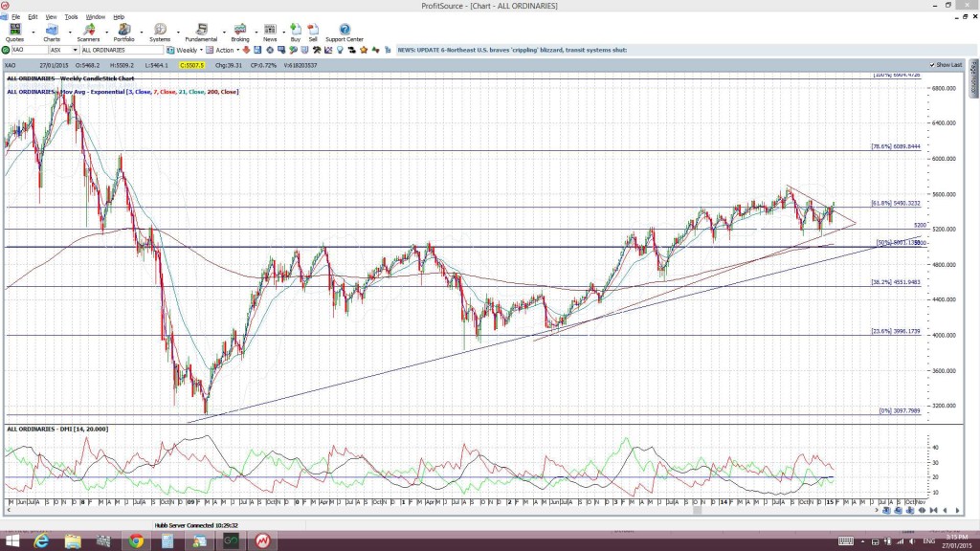Open the Broking tool
Viewport: 980px width, 551px height.
pos(240,33)
